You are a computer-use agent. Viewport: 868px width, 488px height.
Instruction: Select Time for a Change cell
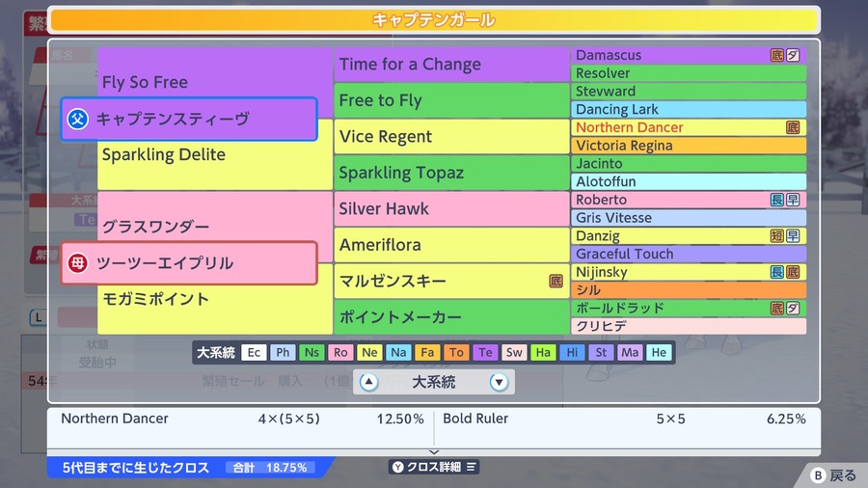click(x=451, y=65)
